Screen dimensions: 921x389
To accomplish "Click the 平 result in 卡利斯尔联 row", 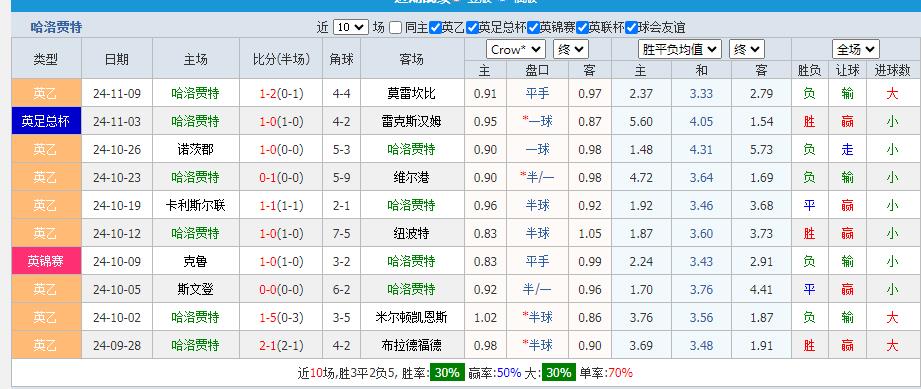I will tap(809, 205).
